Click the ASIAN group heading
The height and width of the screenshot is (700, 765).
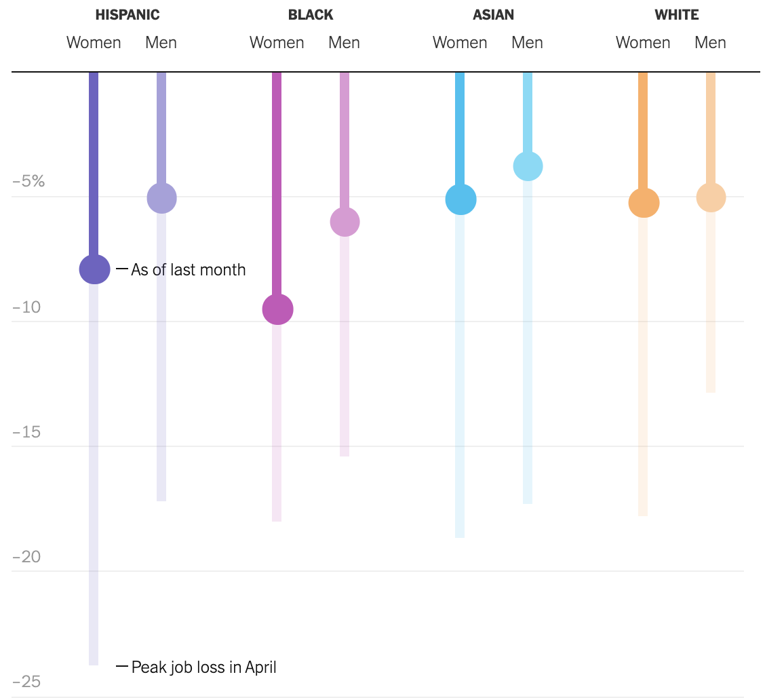pyautogui.click(x=494, y=15)
